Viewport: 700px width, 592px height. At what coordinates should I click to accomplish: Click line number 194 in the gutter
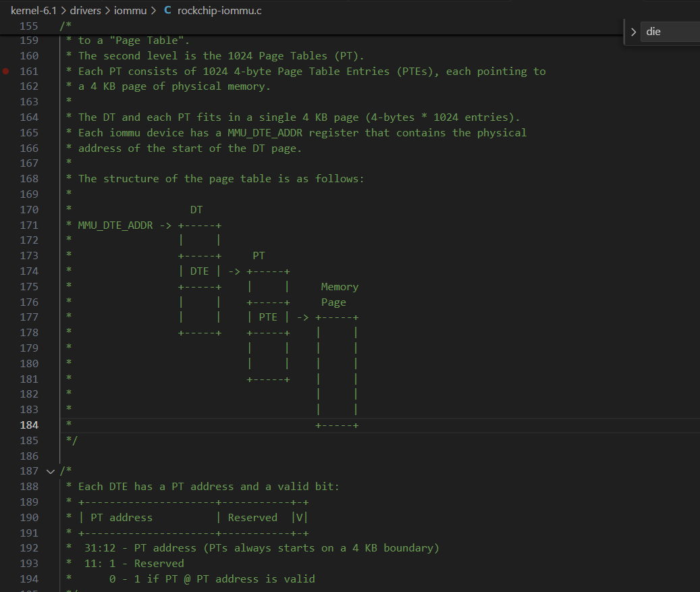[x=29, y=579]
